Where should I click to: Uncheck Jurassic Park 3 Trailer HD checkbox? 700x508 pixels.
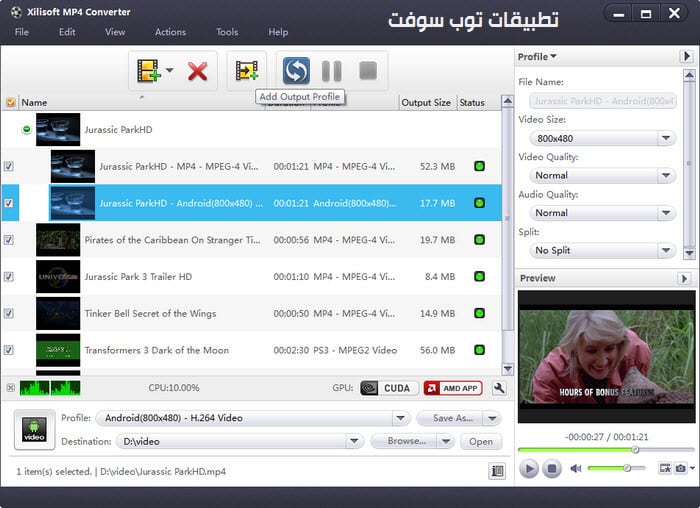tap(8, 277)
